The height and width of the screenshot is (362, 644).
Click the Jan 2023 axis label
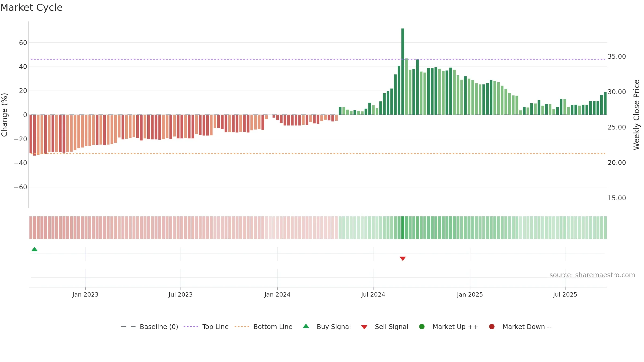[85, 295]
